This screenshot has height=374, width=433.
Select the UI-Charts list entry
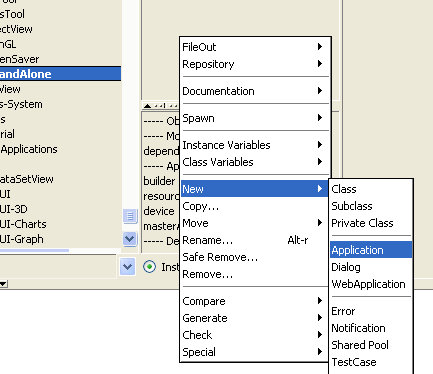pos(23,224)
